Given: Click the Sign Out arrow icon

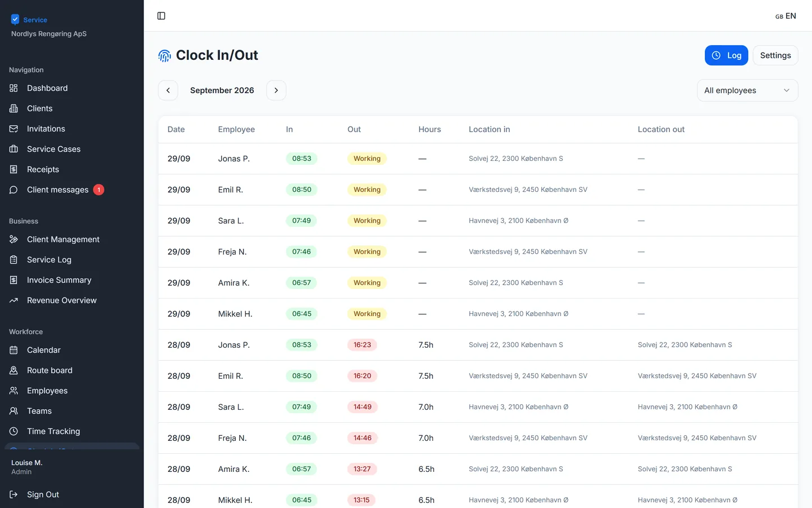Looking at the screenshot, I should coord(14,494).
